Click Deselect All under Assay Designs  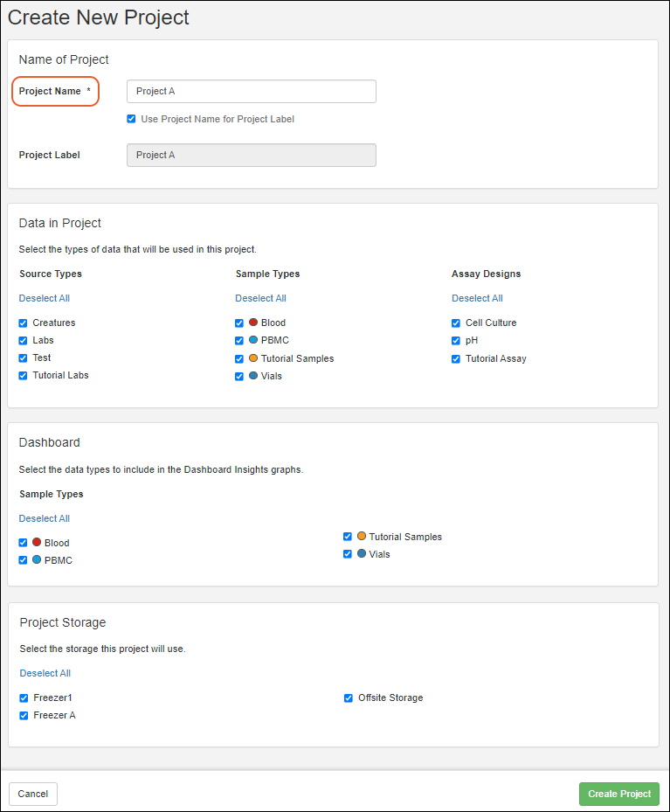tap(477, 298)
